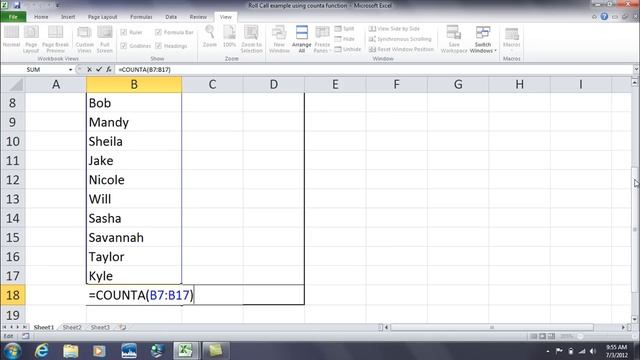Image resolution: width=640 pixels, height=360 pixels.
Task: Open Windows Media Player from taskbar
Action: point(99,351)
